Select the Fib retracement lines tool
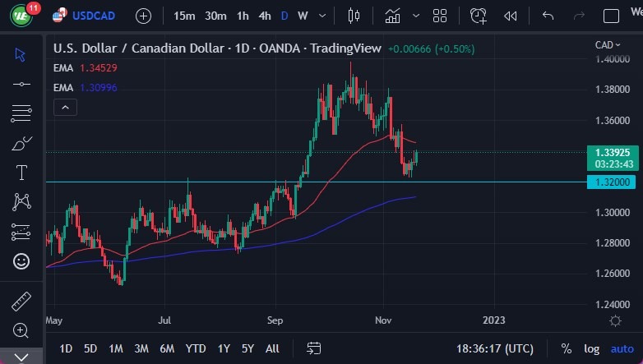Viewport: 643px width, 364px height. pyautogui.click(x=21, y=113)
